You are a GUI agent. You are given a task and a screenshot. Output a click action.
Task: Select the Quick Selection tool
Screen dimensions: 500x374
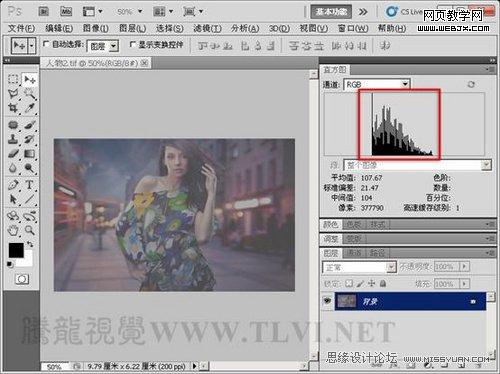tap(30, 94)
